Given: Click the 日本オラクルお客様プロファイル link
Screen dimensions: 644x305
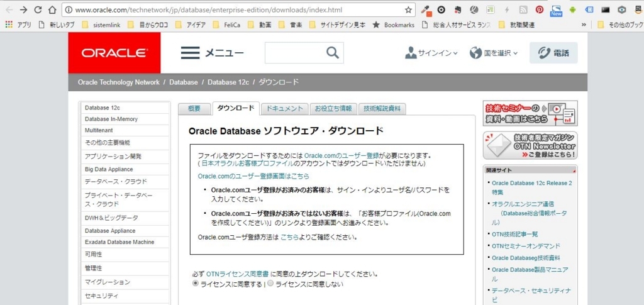Looking at the screenshot, I should (247, 164).
